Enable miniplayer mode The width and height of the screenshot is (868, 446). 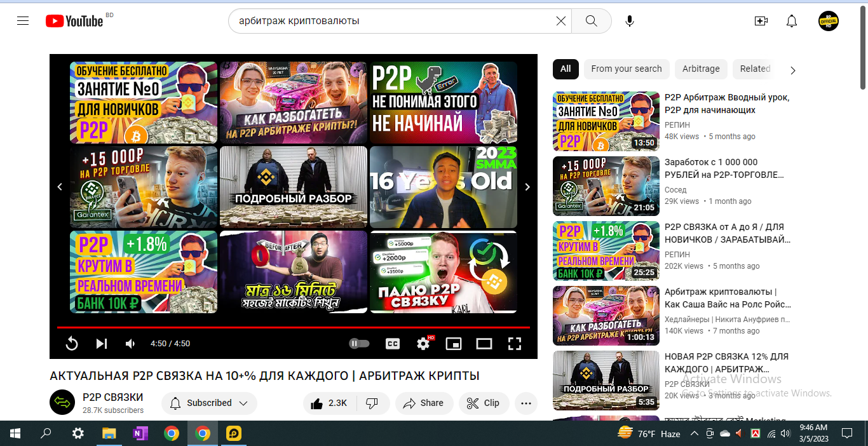pyautogui.click(x=454, y=344)
